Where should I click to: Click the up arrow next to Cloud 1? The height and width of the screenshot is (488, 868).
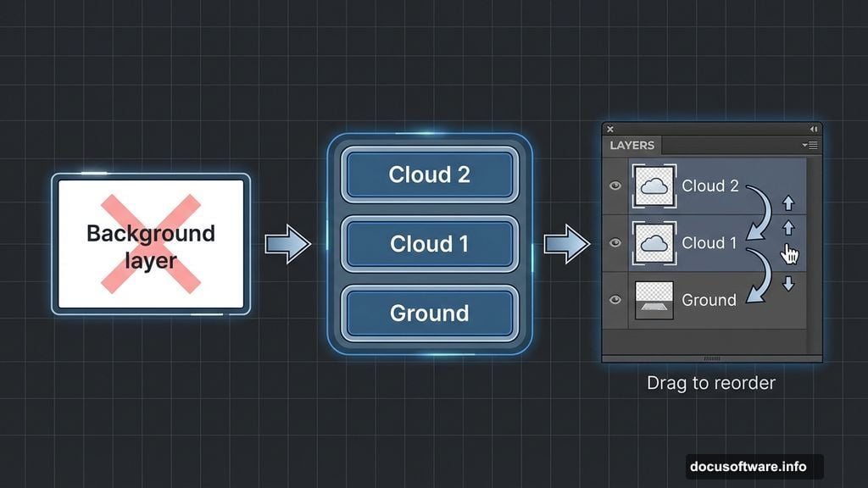click(x=789, y=227)
